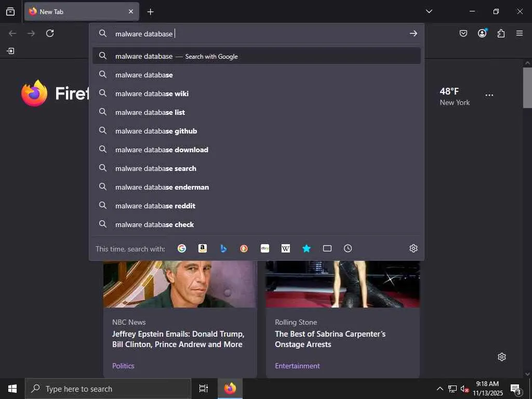Choose suggestion 'malware database wiki'

click(257, 94)
